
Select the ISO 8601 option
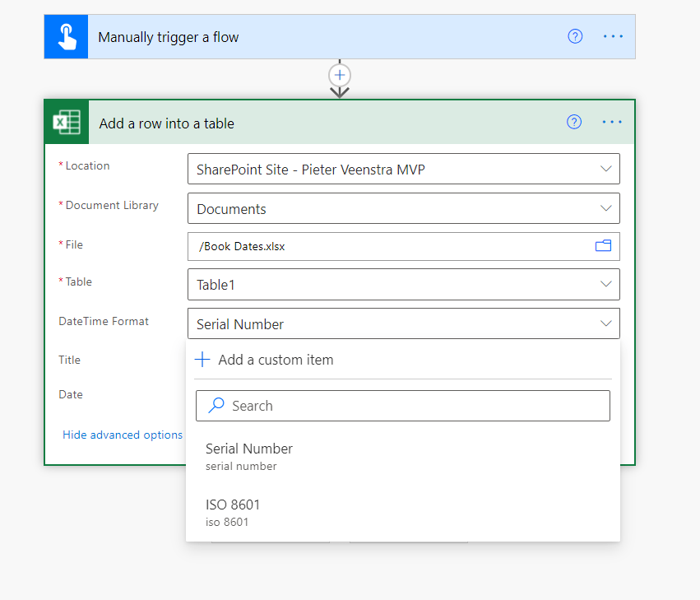[x=403, y=513]
